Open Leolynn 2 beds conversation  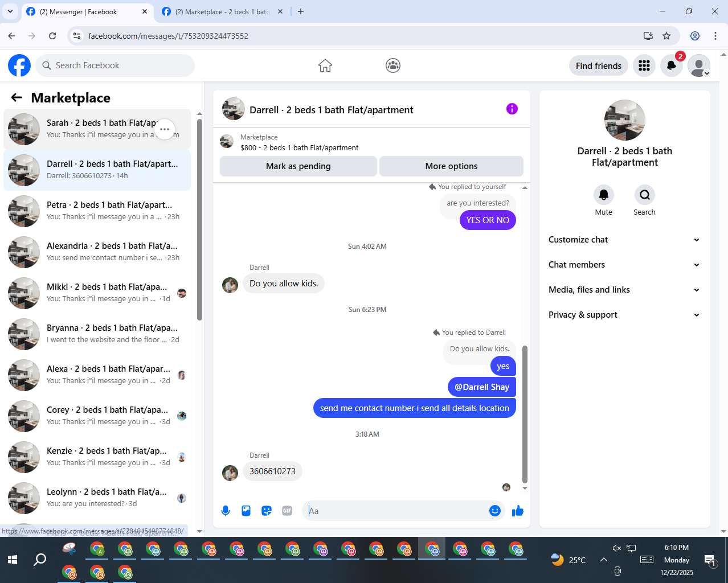point(97,498)
